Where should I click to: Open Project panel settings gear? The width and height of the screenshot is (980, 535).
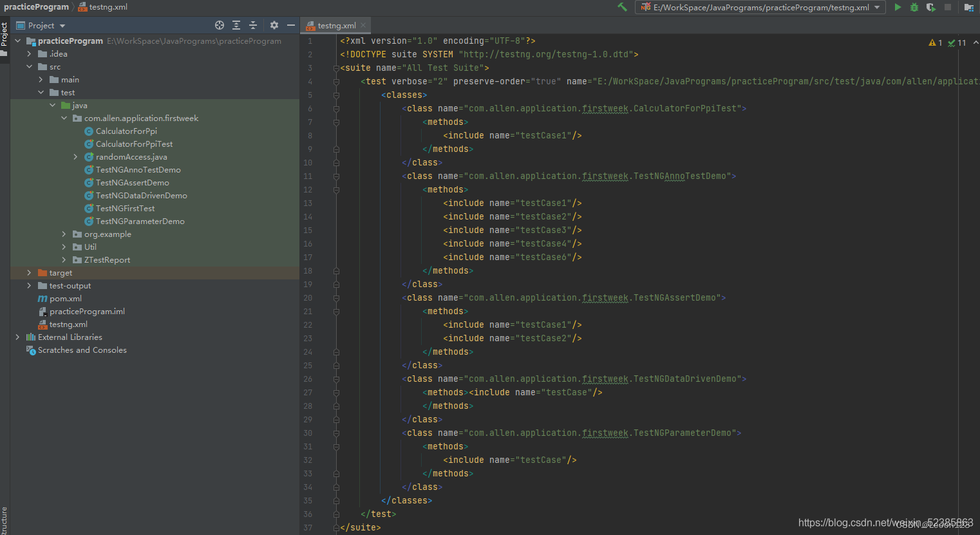coord(274,25)
